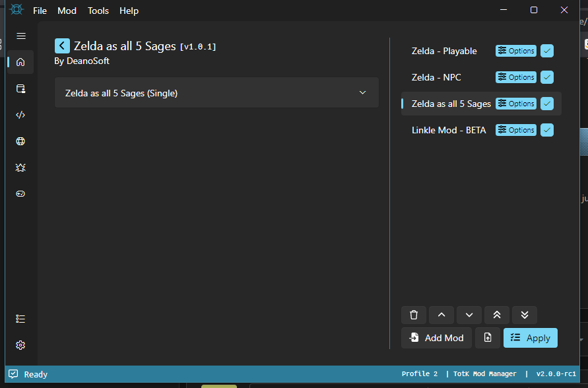The image size is (588, 388).
Task: Open the gamepad sidebar icon
Action: click(20, 194)
